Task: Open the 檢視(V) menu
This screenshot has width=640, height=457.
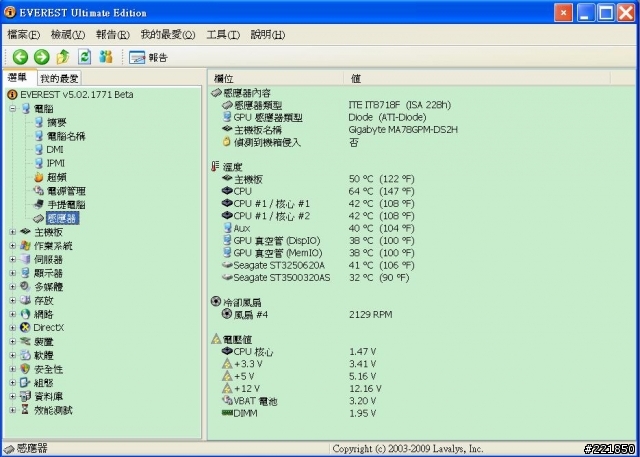Action: pos(68,35)
